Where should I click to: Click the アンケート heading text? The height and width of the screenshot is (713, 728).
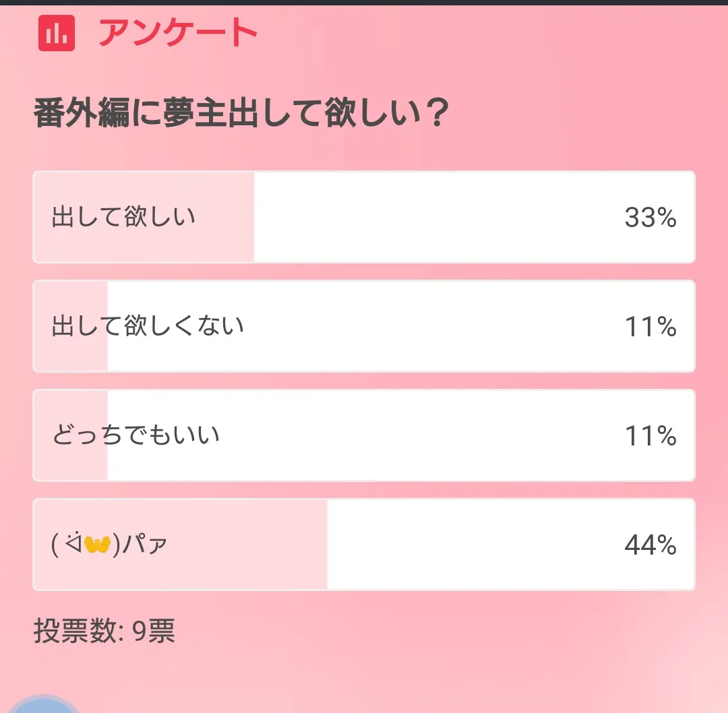178,32
